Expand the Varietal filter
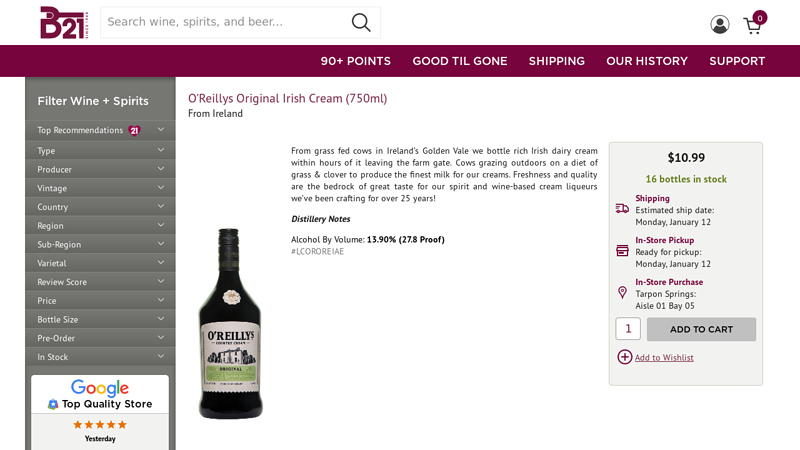The image size is (800, 450). coord(100,263)
